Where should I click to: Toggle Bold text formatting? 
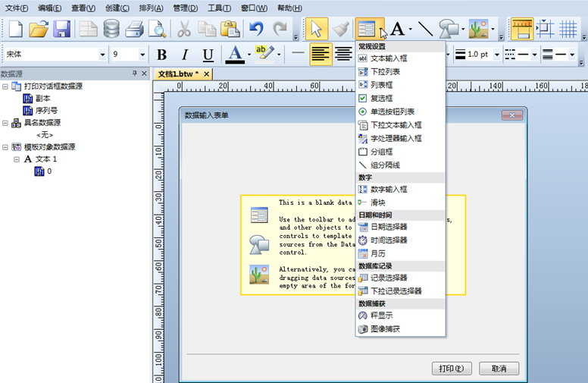click(161, 55)
